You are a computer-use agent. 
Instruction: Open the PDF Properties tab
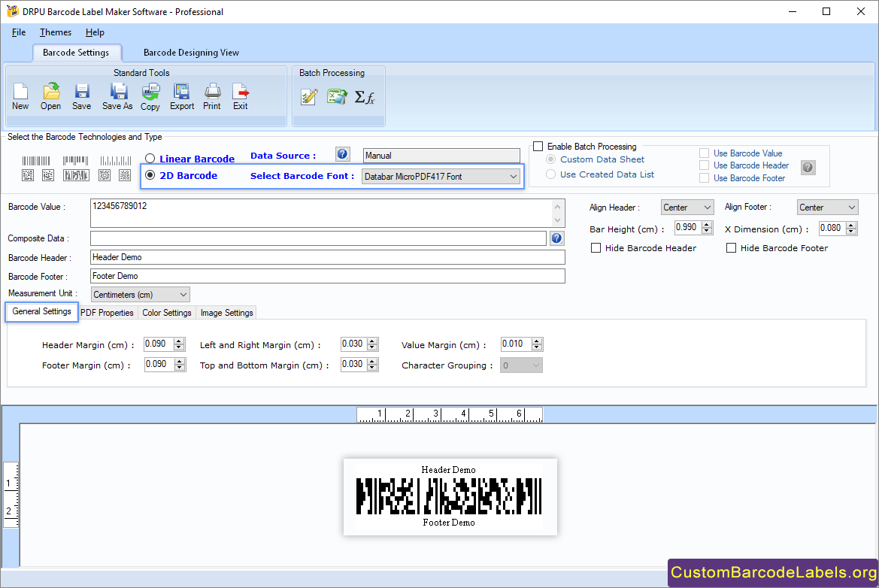tap(107, 313)
